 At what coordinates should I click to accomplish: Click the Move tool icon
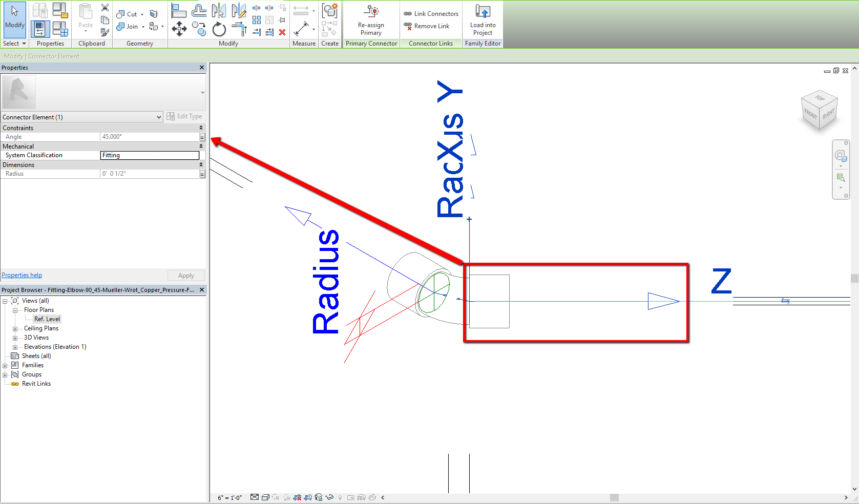click(179, 29)
